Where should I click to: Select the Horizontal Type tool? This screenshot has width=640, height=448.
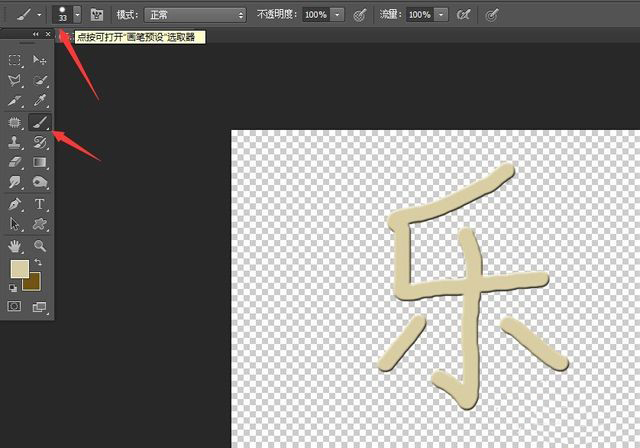[40, 204]
